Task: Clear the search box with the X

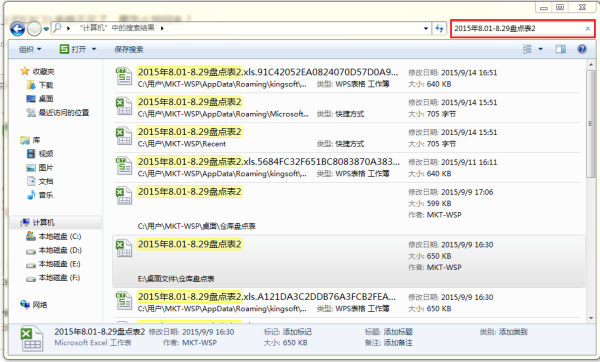Action: (587, 28)
